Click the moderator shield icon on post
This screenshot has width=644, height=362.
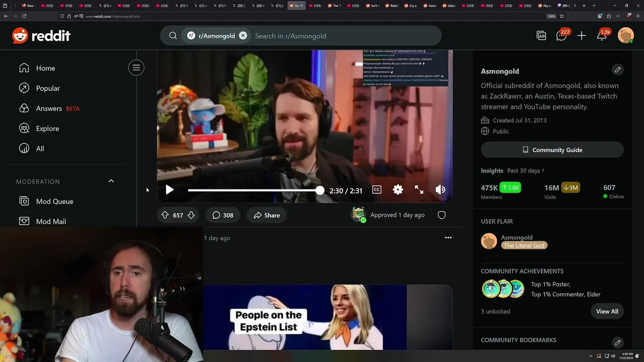coord(442,215)
